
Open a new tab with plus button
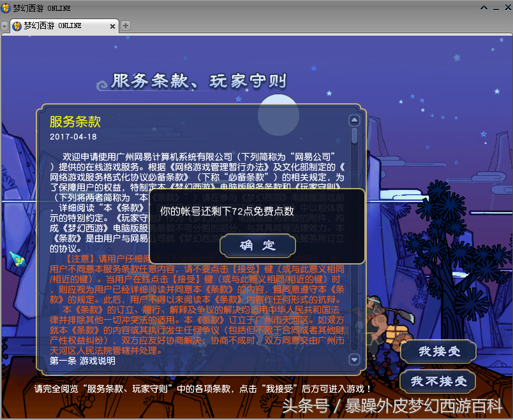(x=125, y=25)
